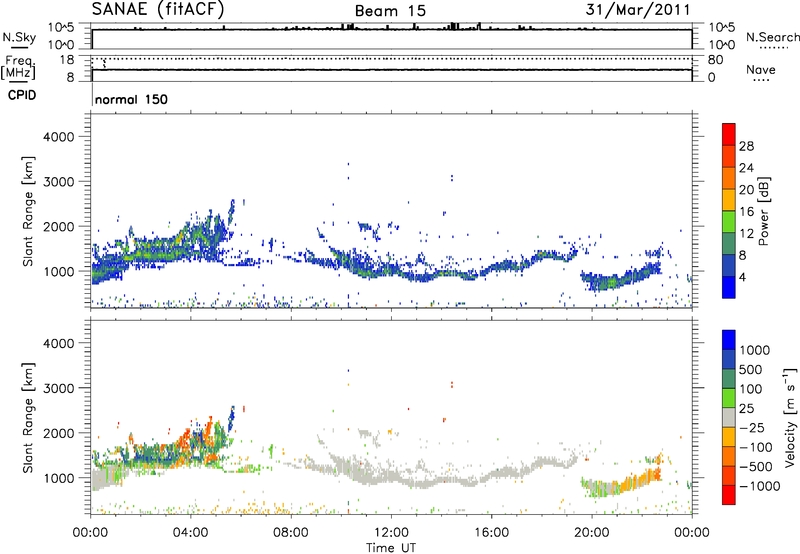Pick the orange 20–24 dB power color segment
The width and height of the screenshot is (800, 554).
coord(729,178)
